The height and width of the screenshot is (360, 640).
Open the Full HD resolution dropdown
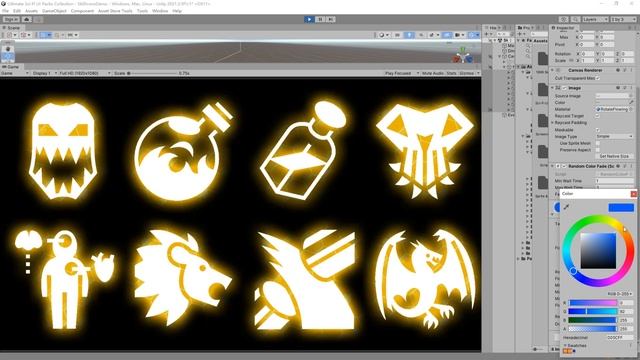(85, 73)
